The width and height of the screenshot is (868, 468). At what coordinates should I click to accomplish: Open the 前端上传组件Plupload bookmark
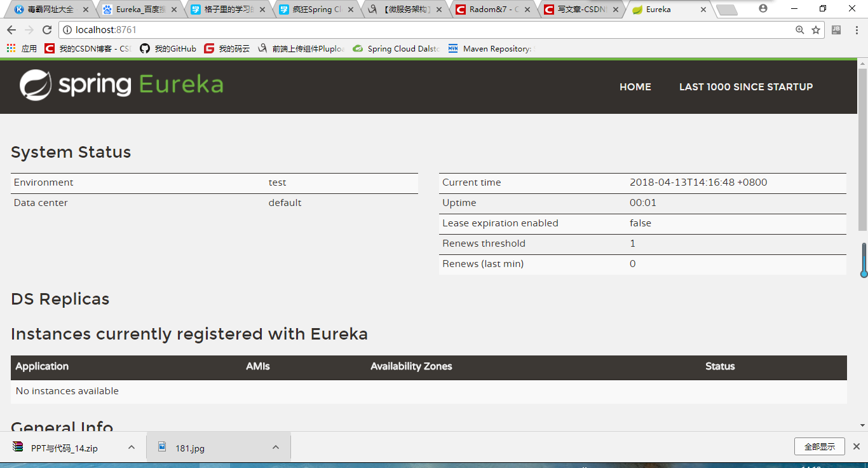click(301, 48)
